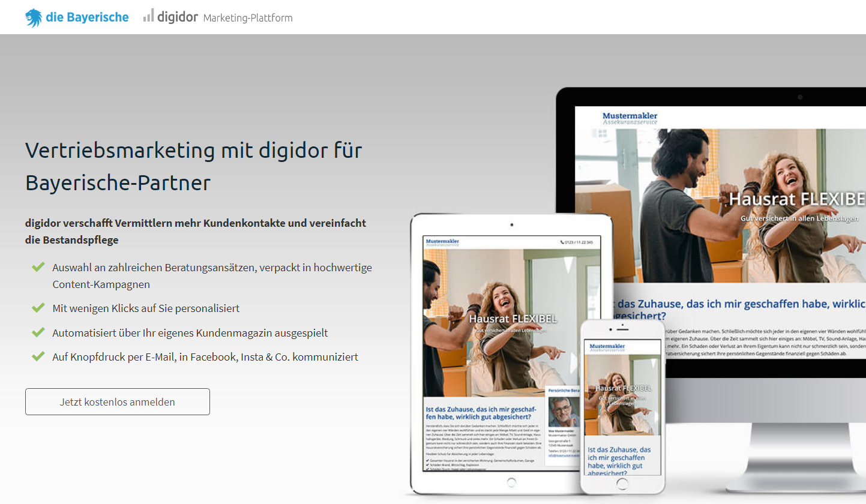The width and height of the screenshot is (866, 504).
Task: Click the advisor portrait photo on the tablet
Action: 563,412
